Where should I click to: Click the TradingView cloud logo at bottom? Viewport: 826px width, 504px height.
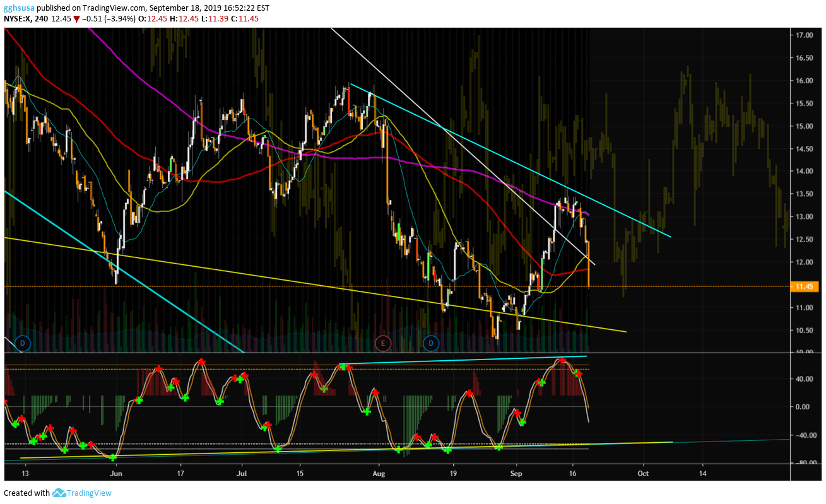[59, 493]
